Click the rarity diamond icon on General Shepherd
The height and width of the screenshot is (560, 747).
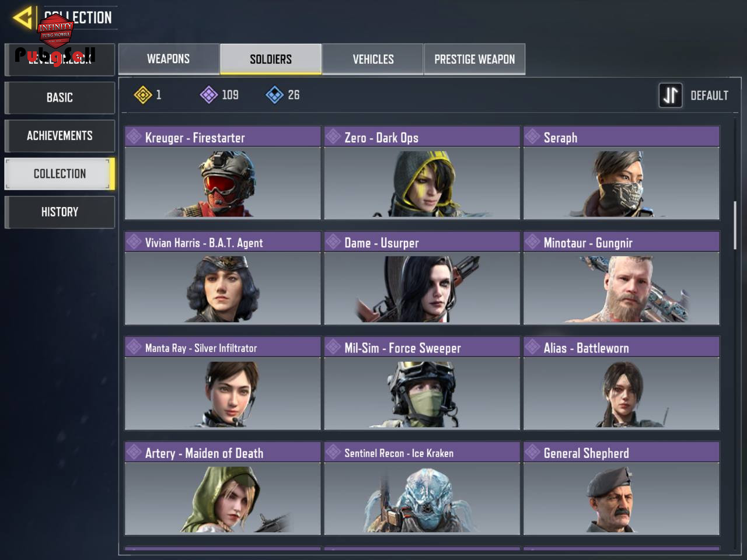(532, 452)
